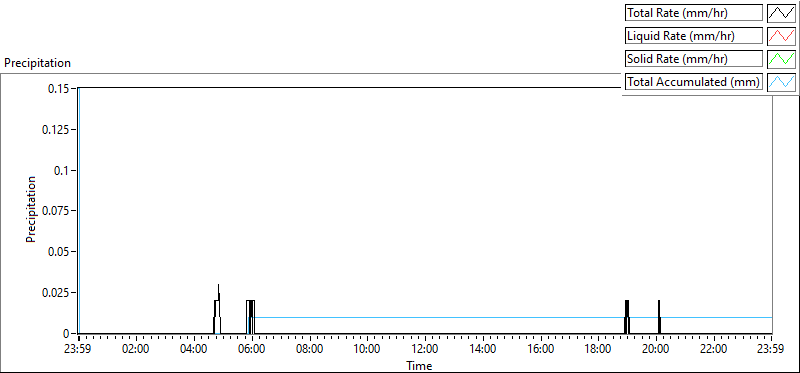The image size is (800, 373).
Task: Click the 16:00 x-axis tick label
Action: pyautogui.click(x=540, y=350)
